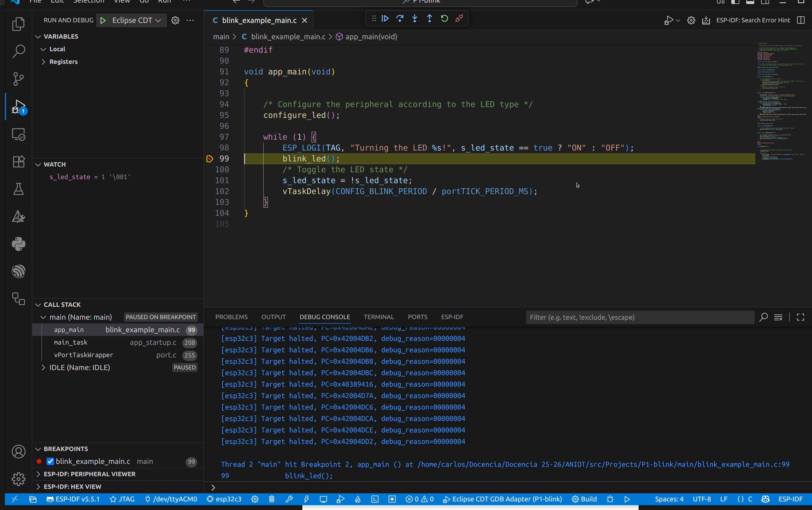This screenshot has height=510, width=812.
Task: Click ESP-IDF: Search Error Hint button
Action: click(753, 20)
